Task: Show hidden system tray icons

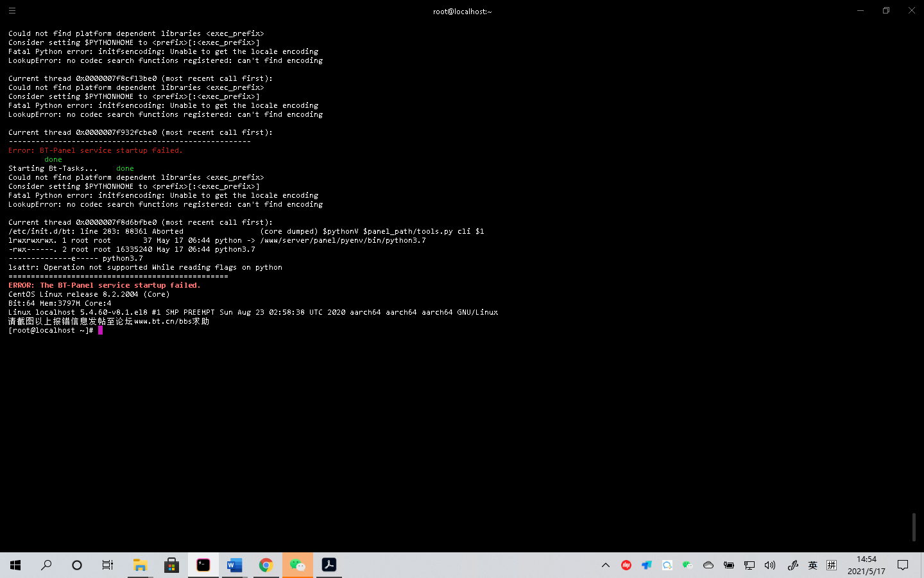Action: [605, 565]
